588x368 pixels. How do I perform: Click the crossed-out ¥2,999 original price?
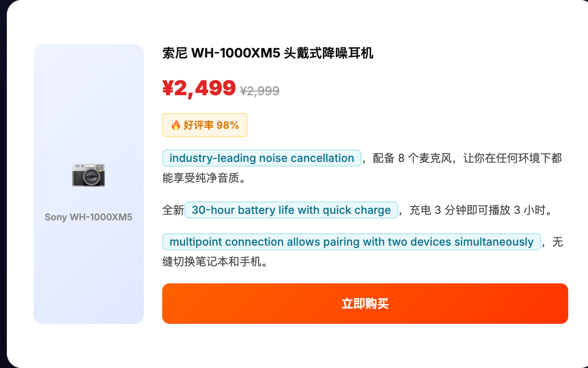pos(259,90)
